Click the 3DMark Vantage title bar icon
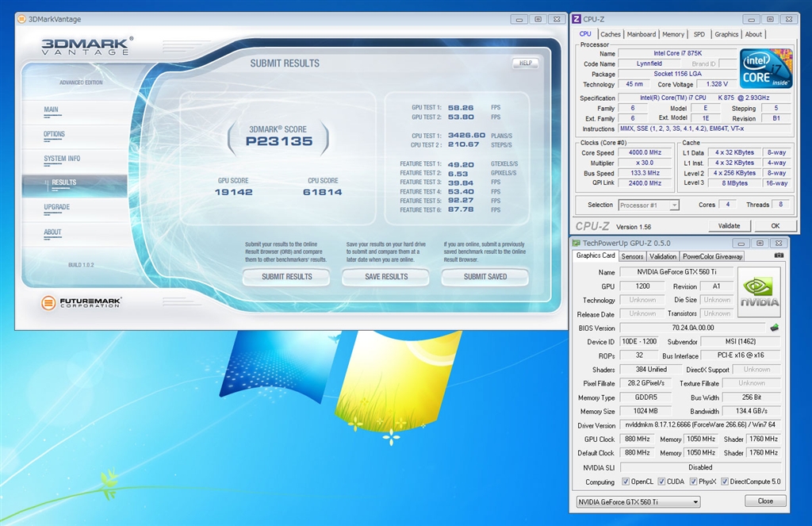Image resolution: width=812 pixels, height=526 pixels. click(21, 19)
